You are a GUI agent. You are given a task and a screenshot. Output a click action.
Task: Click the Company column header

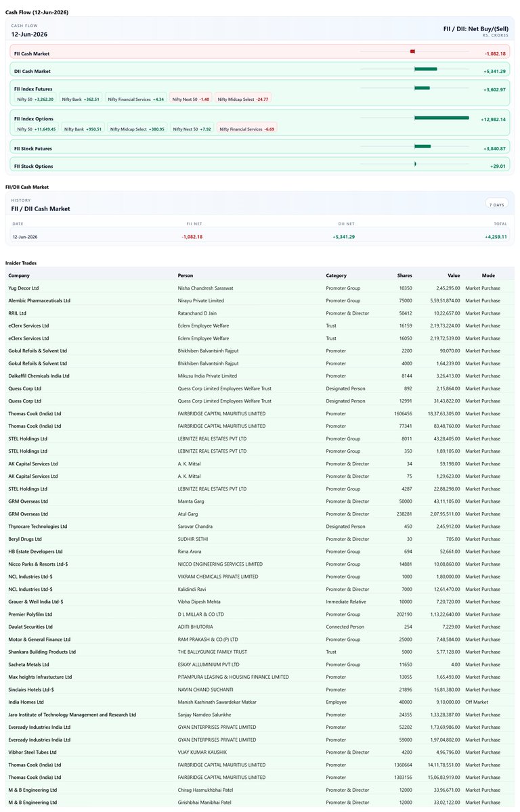point(19,275)
